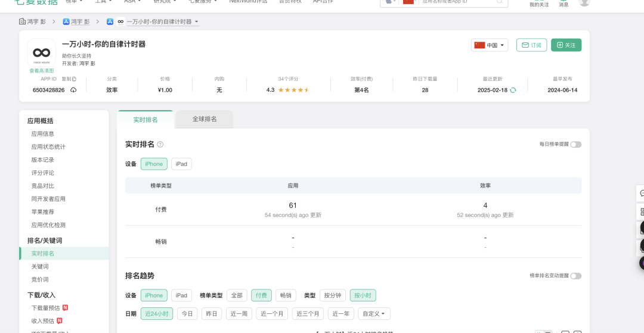Click the price value ¥1.00
The image size is (644, 333).
pyautogui.click(x=165, y=90)
